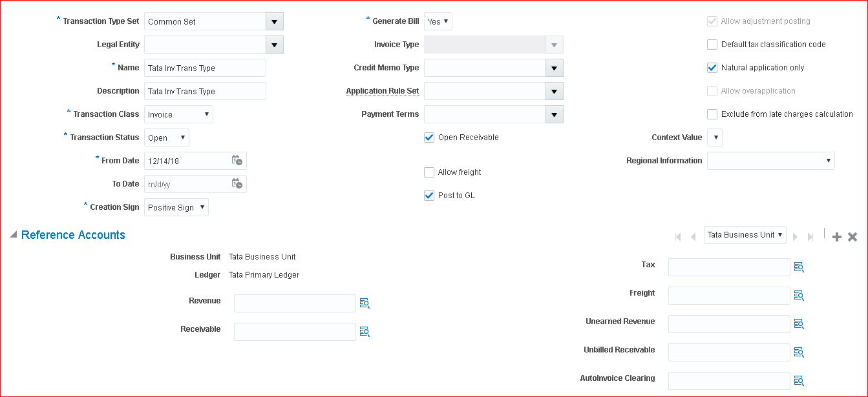Open the Transaction Class dropdown
The height and width of the screenshot is (397, 868).
point(178,114)
